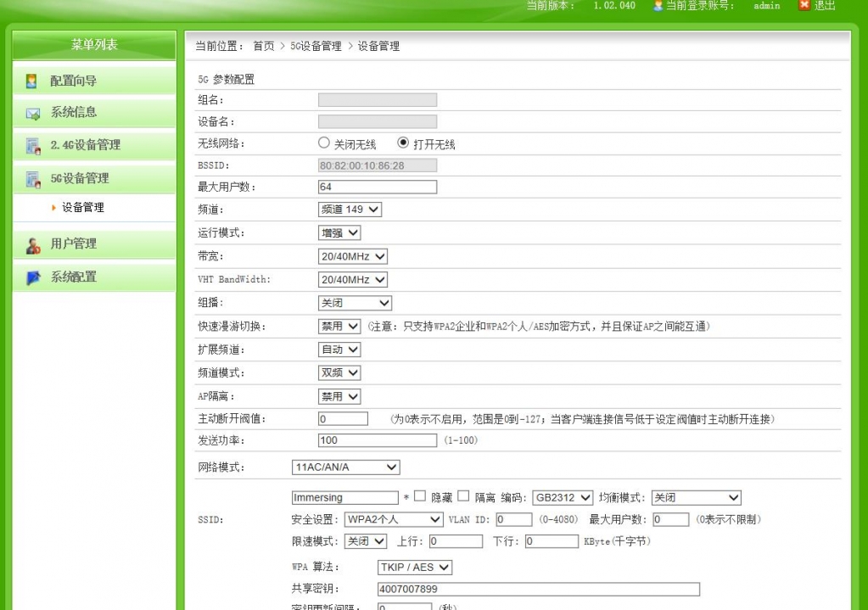This screenshot has height=610, width=868.
Task: Click the 系统信息 envelope icon
Action: coord(32,114)
